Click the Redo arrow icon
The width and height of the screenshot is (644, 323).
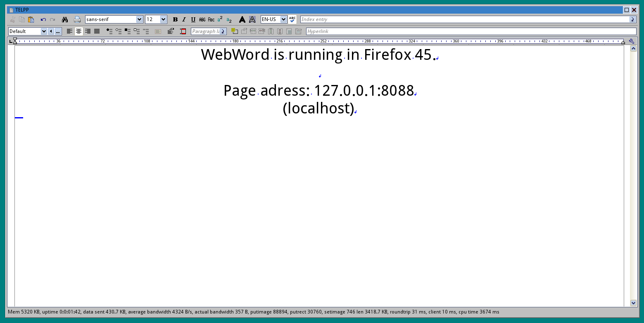point(52,19)
